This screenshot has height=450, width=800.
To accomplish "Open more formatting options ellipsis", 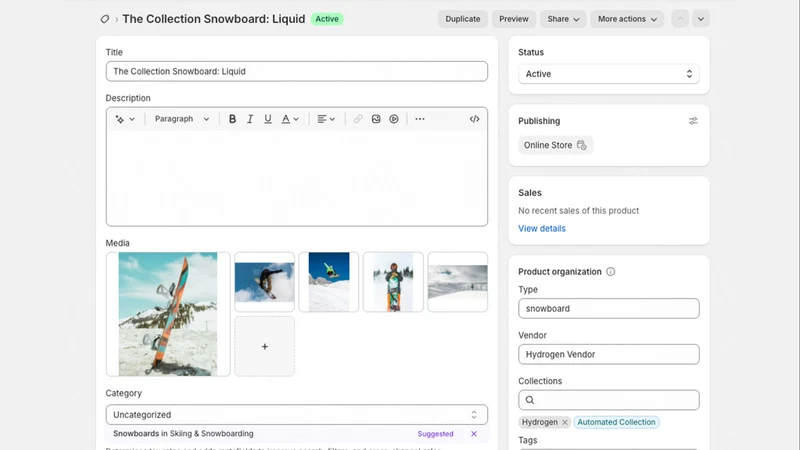I will pos(419,119).
